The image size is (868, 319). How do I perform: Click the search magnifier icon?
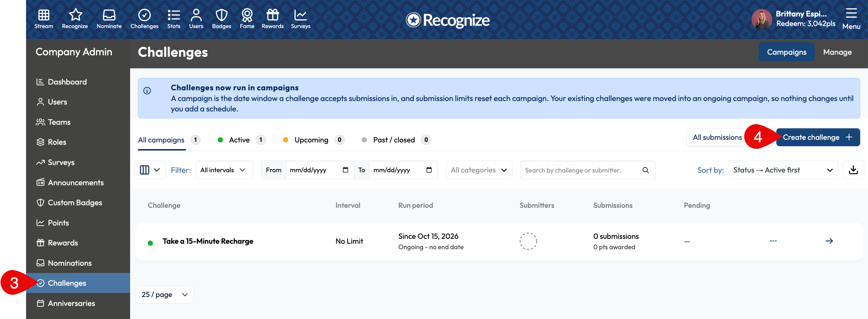coord(645,170)
